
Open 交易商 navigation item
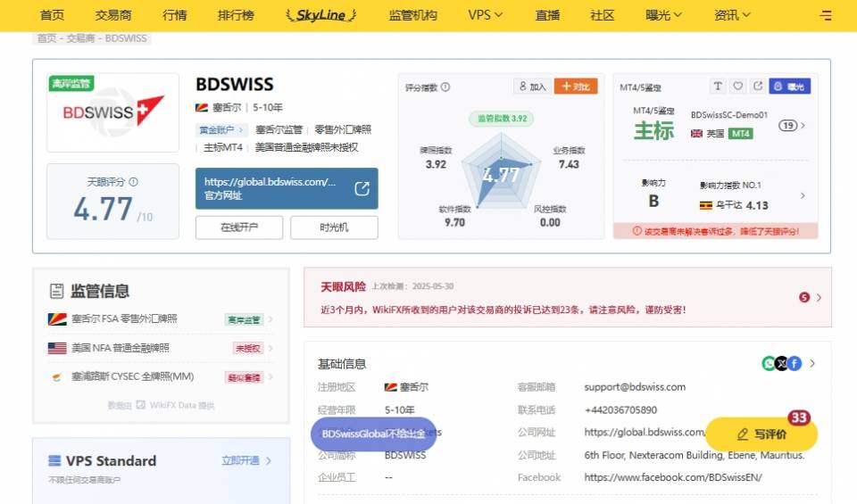(x=113, y=15)
